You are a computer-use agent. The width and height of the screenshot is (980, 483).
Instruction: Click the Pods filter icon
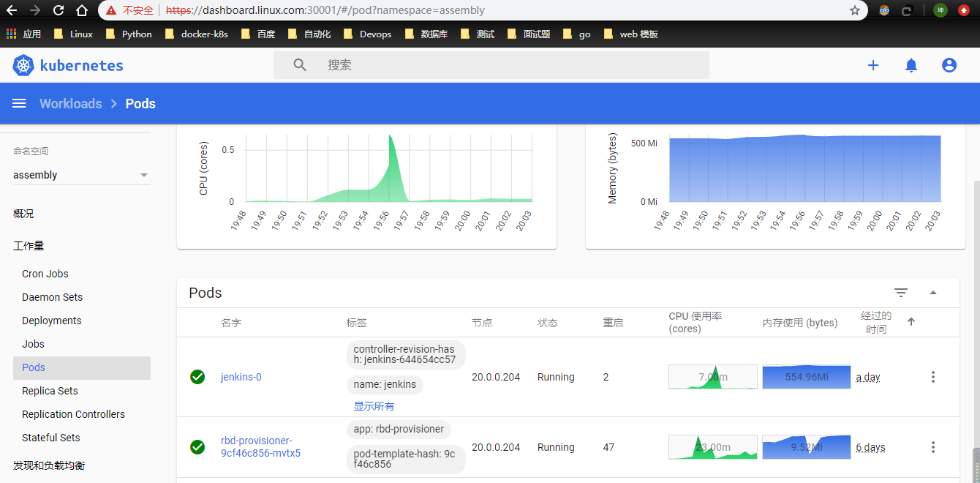(x=901, y=293)
